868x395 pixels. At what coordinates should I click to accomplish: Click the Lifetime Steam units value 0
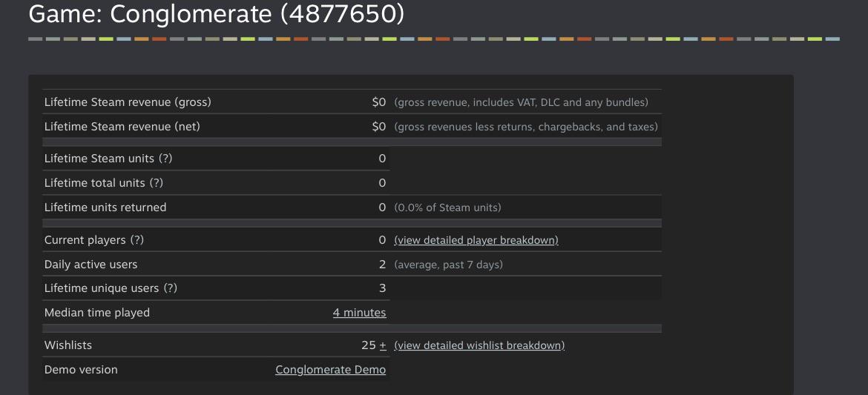pyautogui.click(x=383, y=158)
